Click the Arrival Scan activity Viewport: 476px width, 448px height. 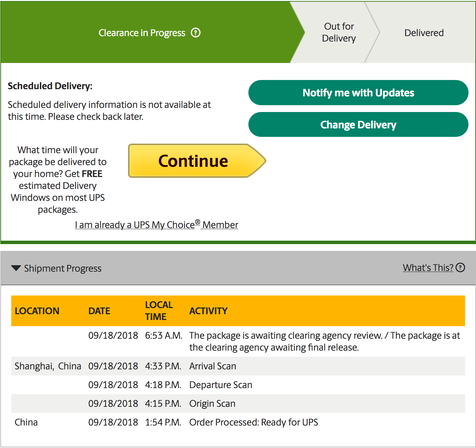(x=213, y=366)
